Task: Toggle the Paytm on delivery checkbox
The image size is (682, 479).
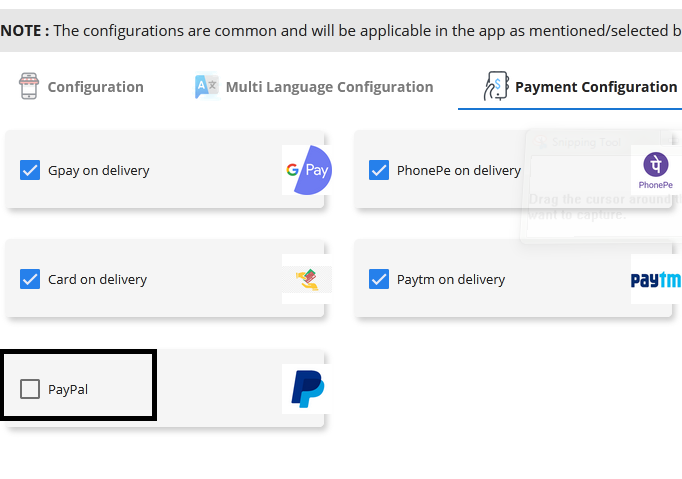Action: coord(379,280)
